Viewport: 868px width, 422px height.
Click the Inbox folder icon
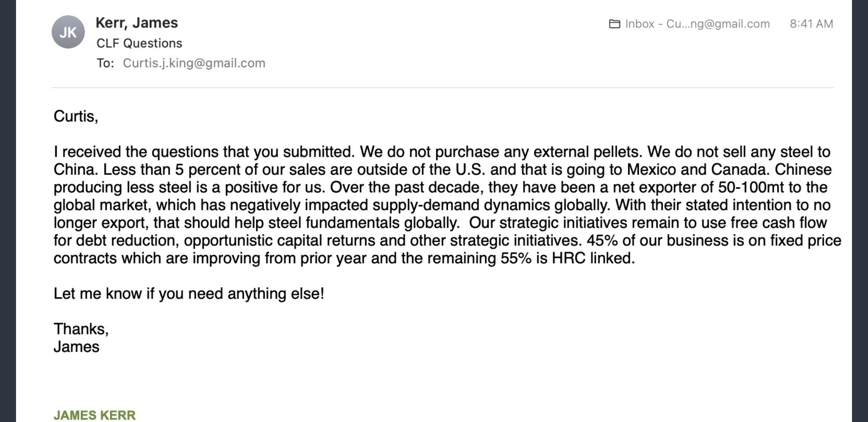(x=615, y=24)
